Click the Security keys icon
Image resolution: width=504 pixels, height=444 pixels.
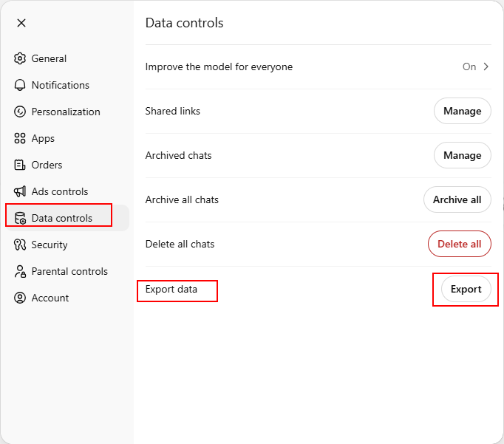[x=20, y=245]
